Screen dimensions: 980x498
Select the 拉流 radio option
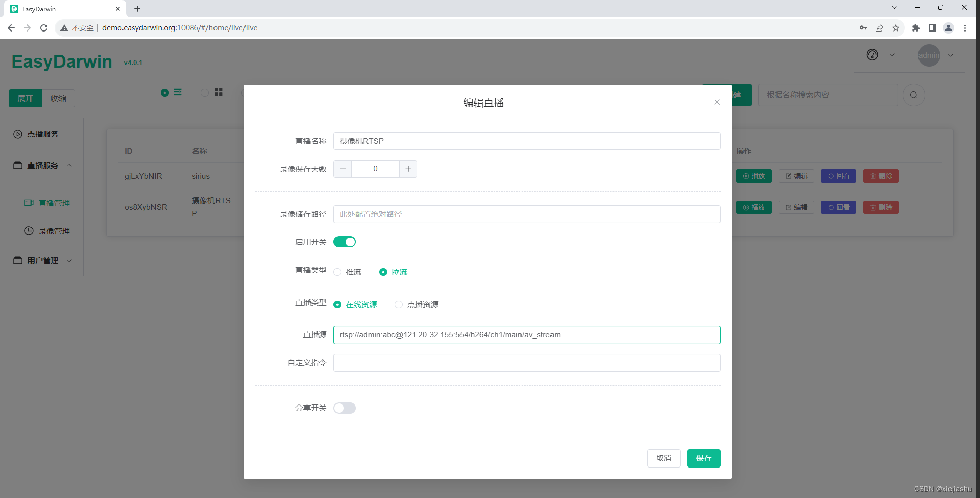(x=393, y=272)
